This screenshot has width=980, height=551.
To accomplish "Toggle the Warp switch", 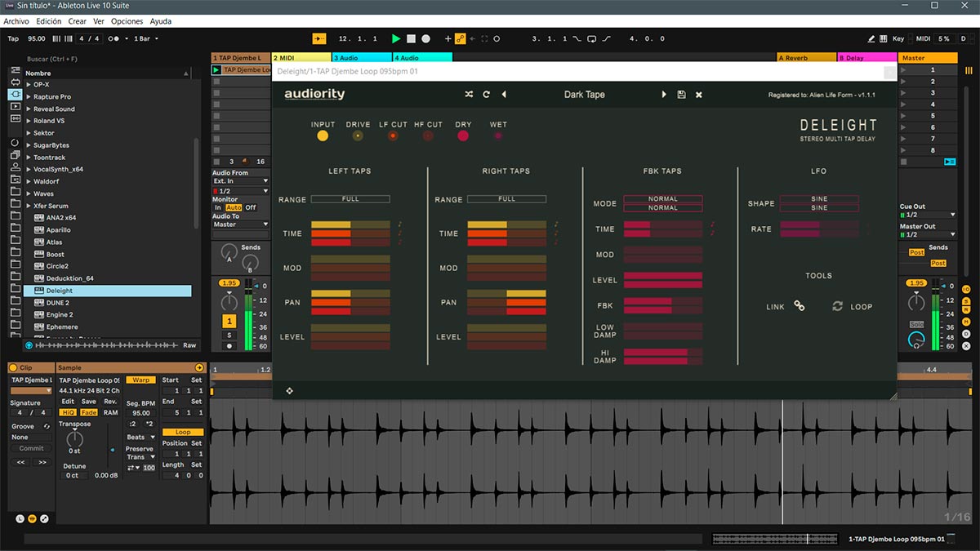I will pos(140,380).
